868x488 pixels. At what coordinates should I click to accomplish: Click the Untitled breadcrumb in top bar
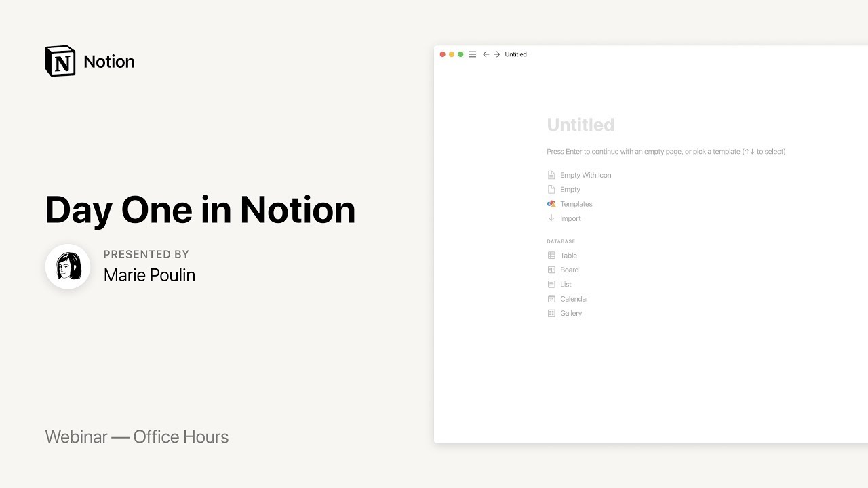515,54
